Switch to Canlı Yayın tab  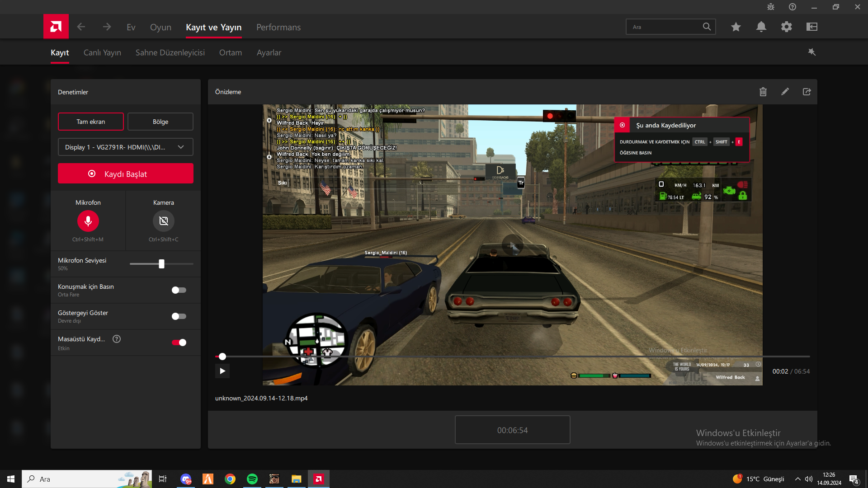pyautogui.click(x=102, y=53)
